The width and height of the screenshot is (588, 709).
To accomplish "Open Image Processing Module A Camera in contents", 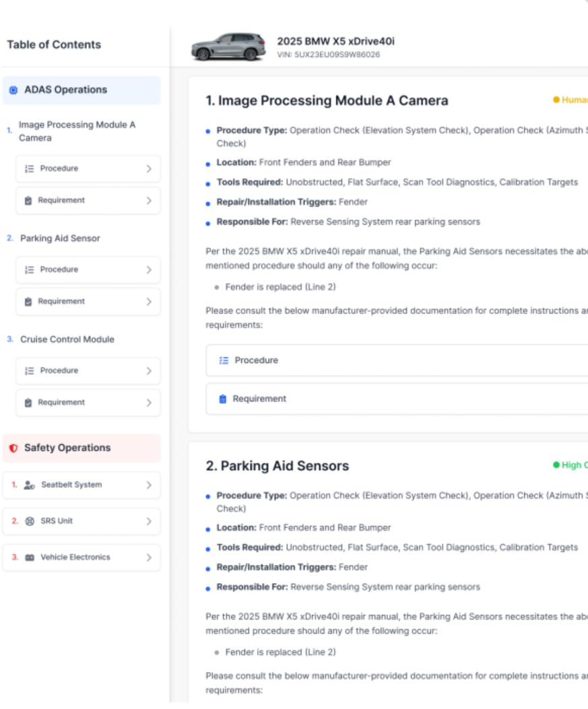I will click(77, 131).
